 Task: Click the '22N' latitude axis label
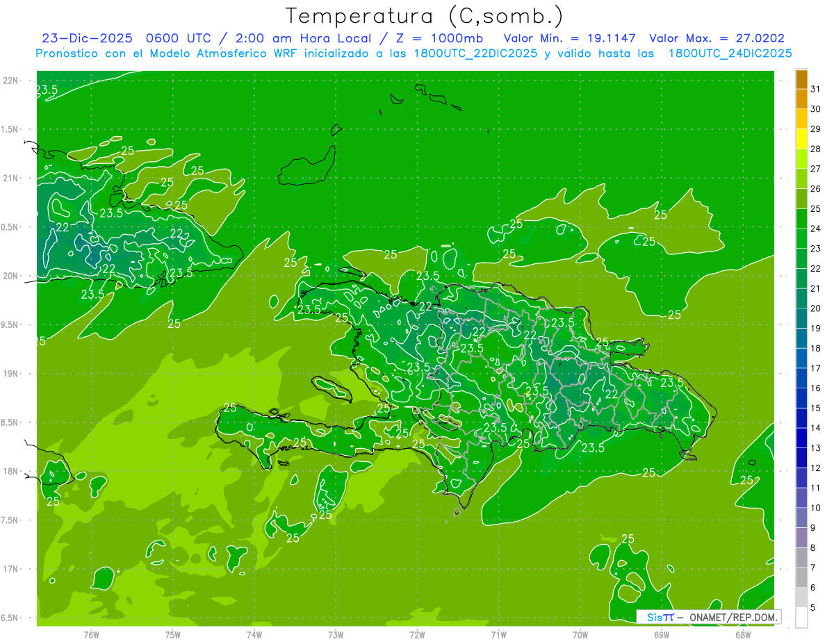pyautogui.click(x=10, y=80)
